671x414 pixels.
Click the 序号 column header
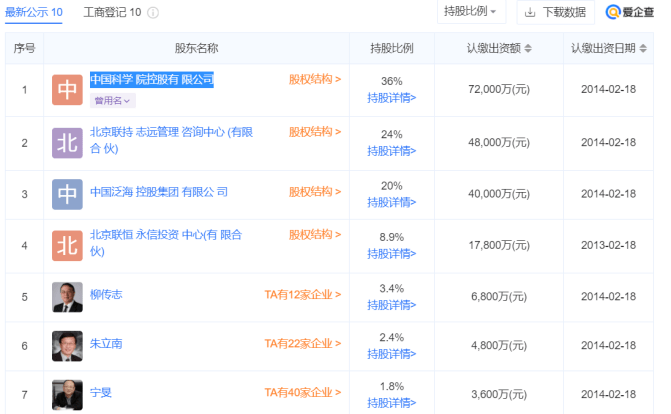[x=24, y=48]
